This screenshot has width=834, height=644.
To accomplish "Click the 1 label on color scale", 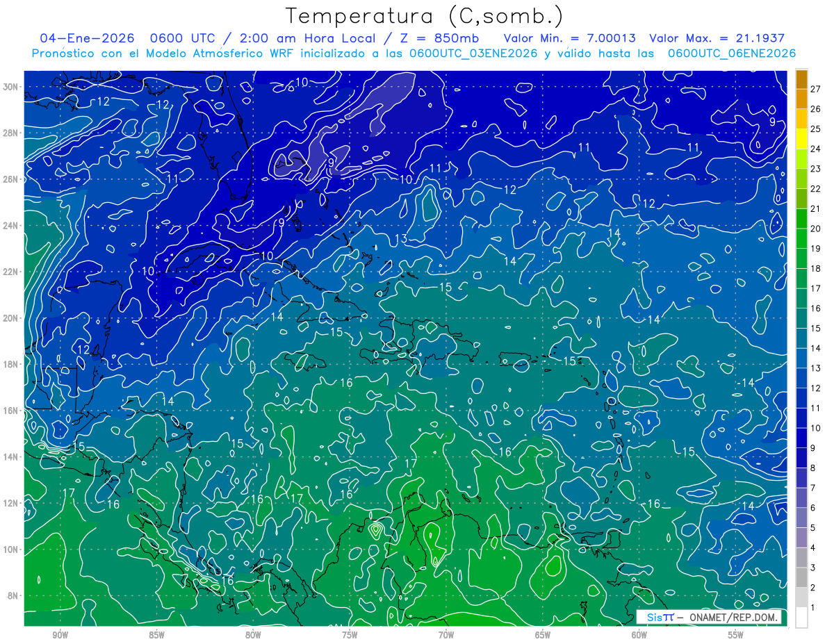I will click(813, 608).
